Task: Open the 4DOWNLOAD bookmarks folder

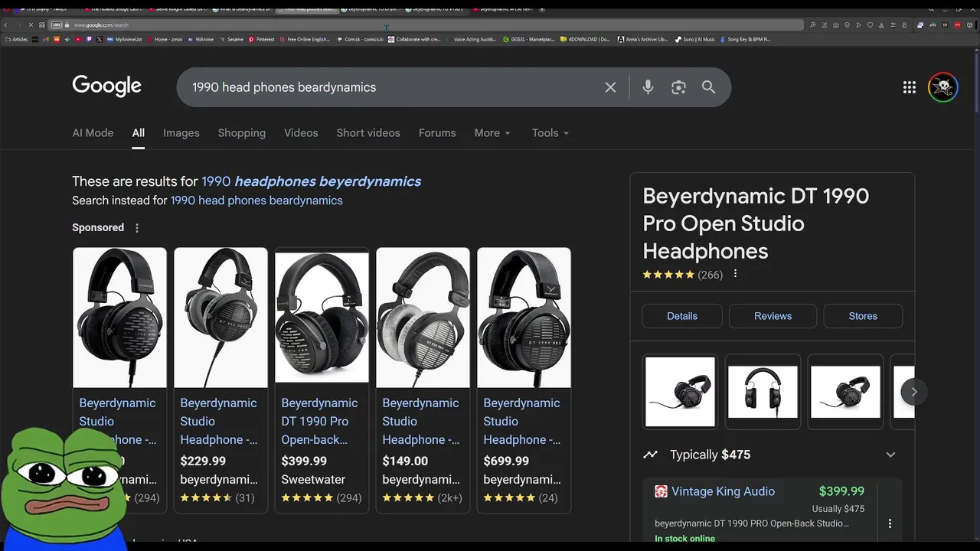Action: point(586,39)
